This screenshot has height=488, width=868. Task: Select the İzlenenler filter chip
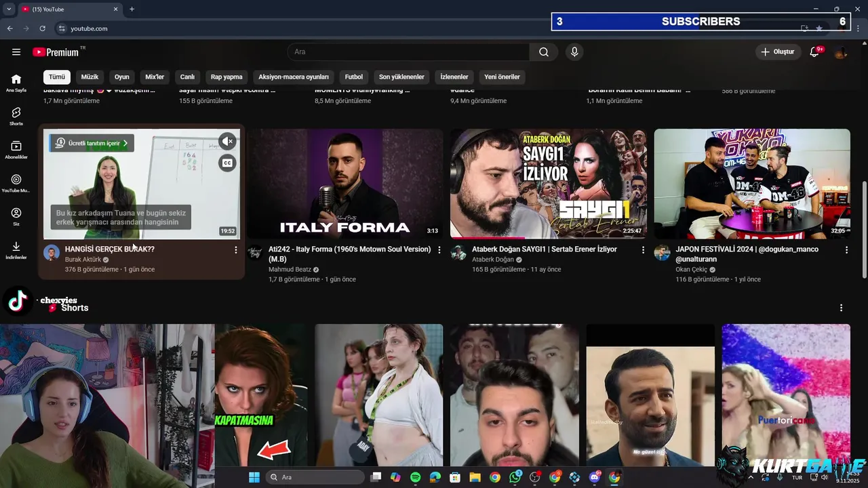click(x=454, y=77)
